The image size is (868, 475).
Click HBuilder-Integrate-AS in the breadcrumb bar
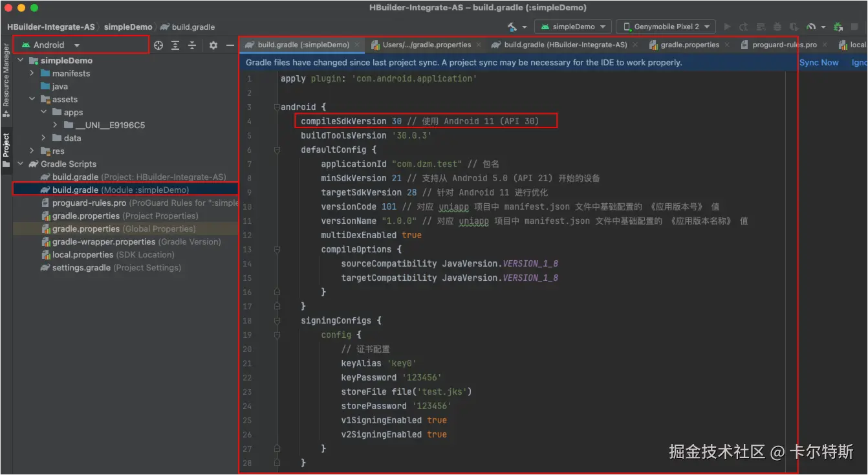click(x=51, y=27)
